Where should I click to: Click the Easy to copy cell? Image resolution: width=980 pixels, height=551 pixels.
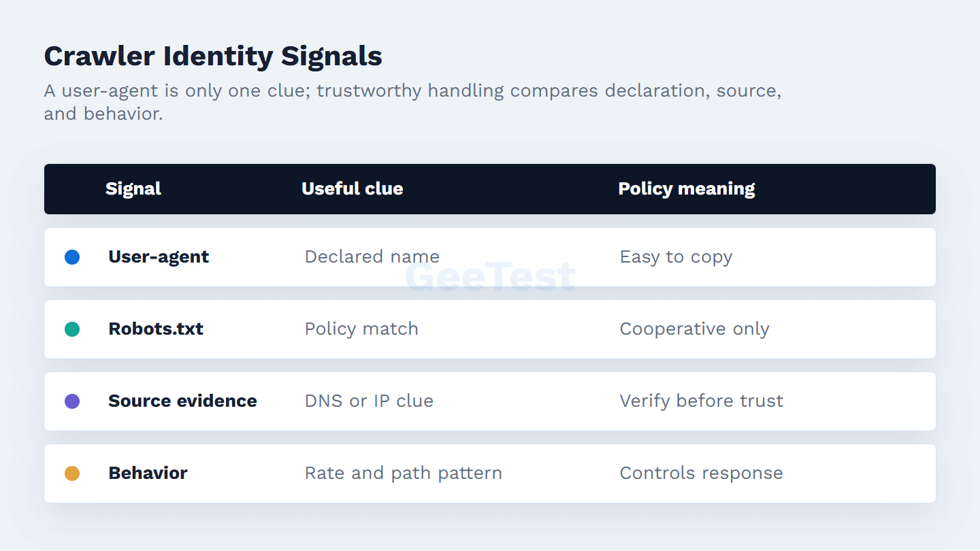(676, 257)
